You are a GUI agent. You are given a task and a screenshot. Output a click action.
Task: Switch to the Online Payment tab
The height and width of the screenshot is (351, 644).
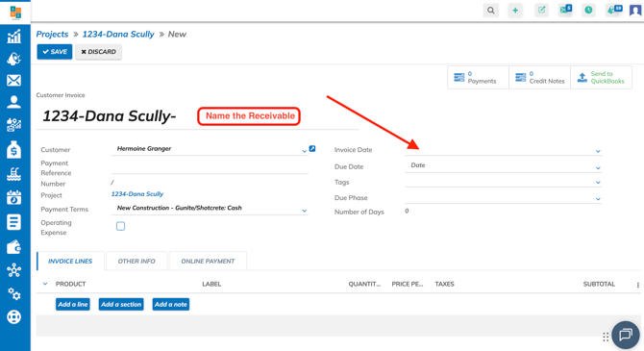click(x=208, y=261)
